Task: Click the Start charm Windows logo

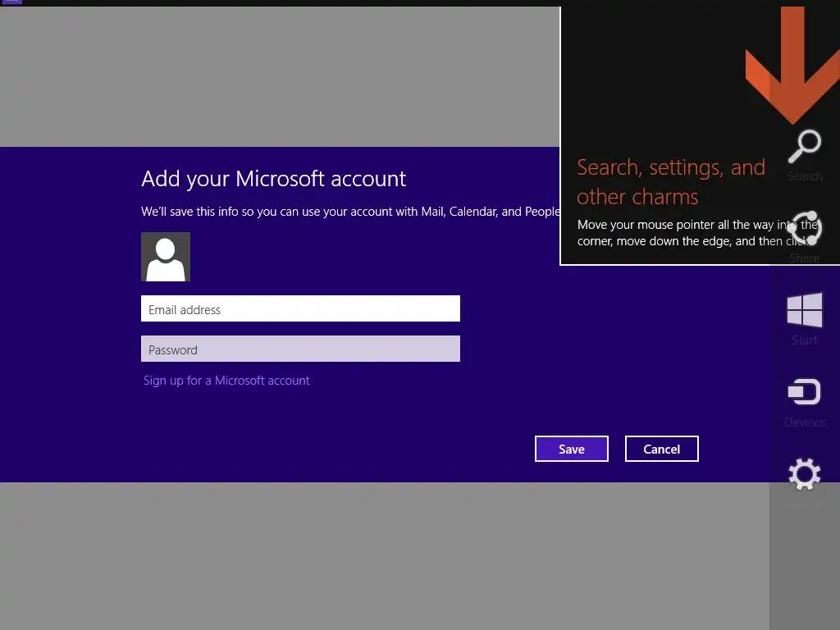Action: 804,309
